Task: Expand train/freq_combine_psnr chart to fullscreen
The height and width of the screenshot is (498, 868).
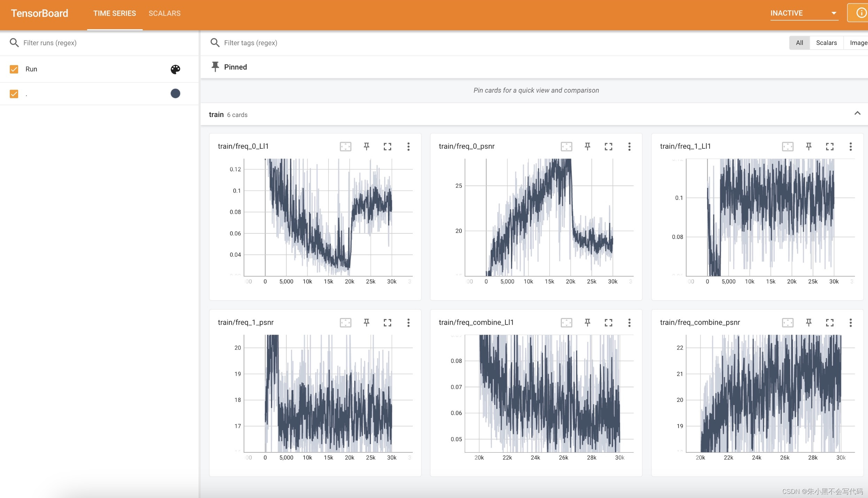Action: (830, 322)
